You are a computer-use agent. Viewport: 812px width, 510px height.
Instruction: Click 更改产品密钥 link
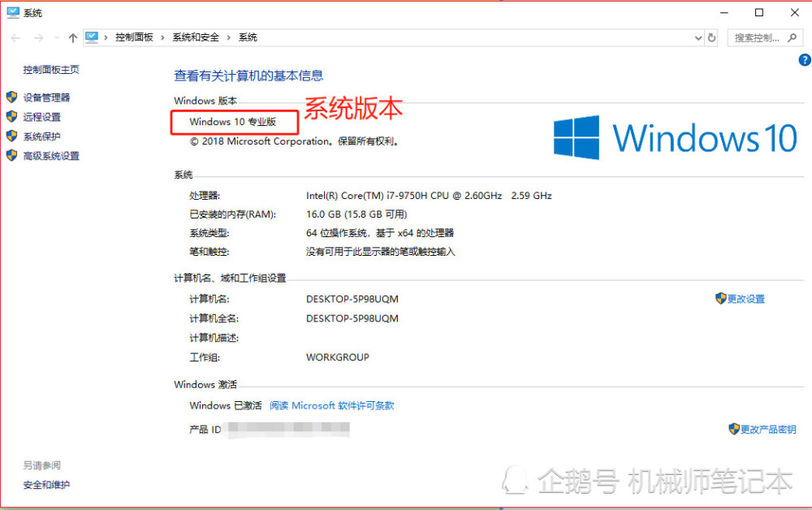click(x=768, y=430)
